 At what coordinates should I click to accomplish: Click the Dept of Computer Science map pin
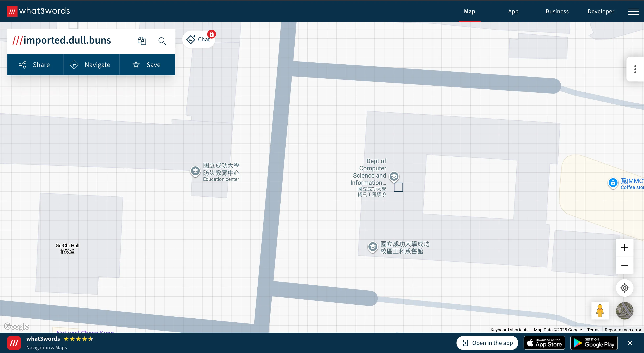394,176
